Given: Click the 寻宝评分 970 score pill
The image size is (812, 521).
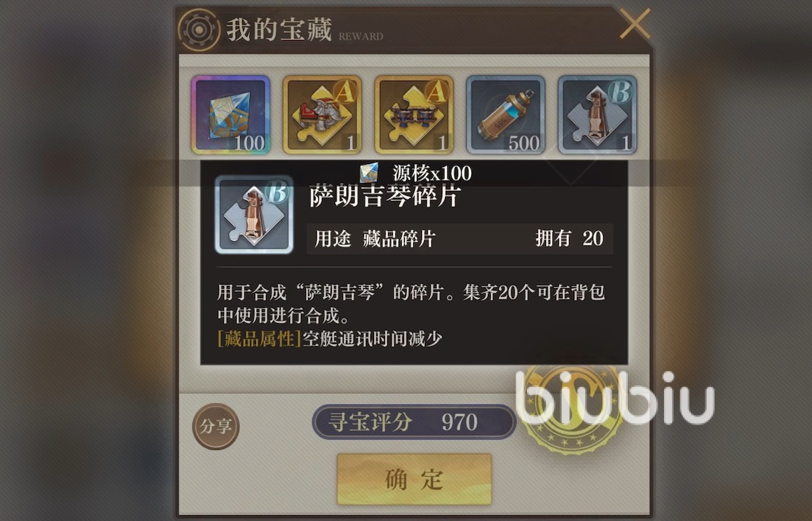Looking at the screenshot, I should pyautogui.click(x=414, y=422).
